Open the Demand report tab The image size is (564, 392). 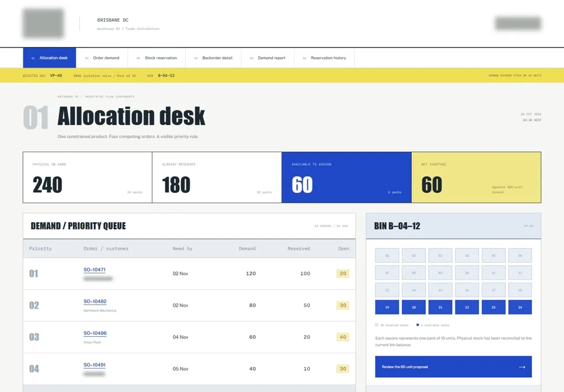click(268, 58)
